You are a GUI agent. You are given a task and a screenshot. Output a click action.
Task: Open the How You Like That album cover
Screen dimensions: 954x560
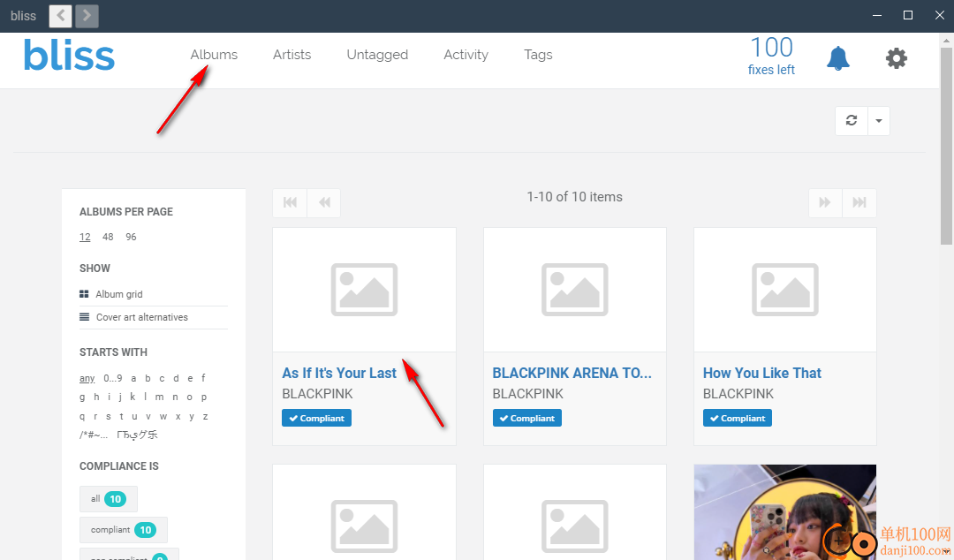pyautogui.click(x=785, y=290)
